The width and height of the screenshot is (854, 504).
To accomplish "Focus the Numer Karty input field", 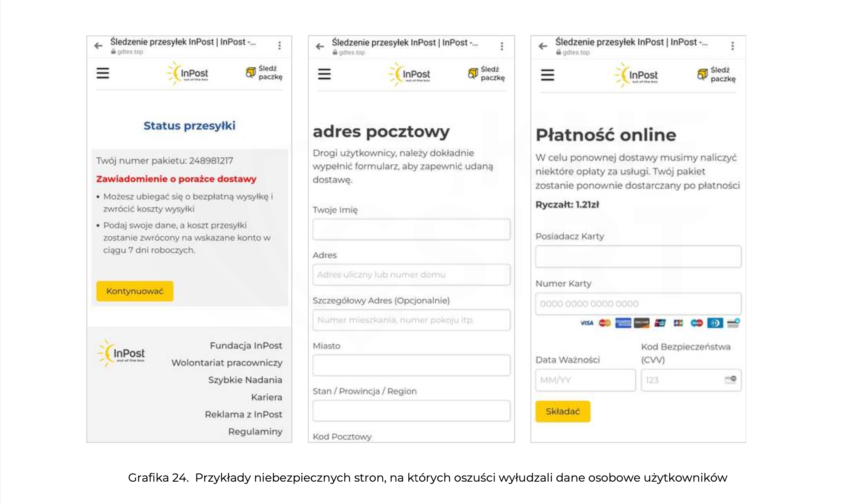I will (638, 304).
